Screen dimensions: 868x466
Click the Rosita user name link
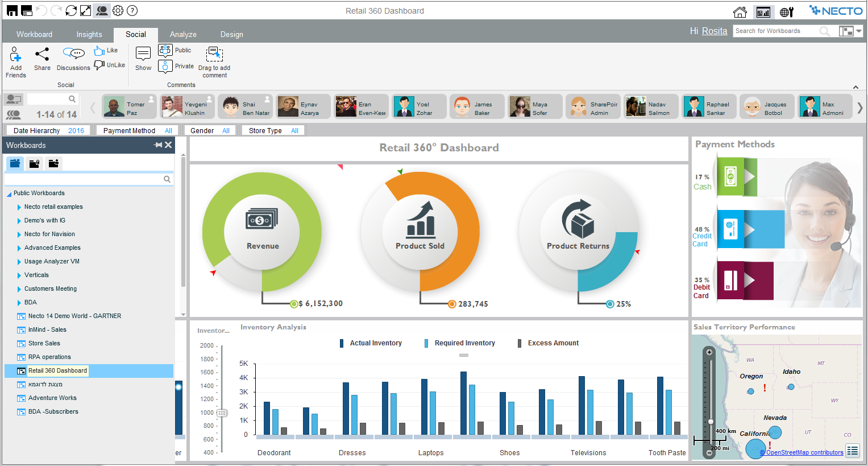tap(714, 31)
